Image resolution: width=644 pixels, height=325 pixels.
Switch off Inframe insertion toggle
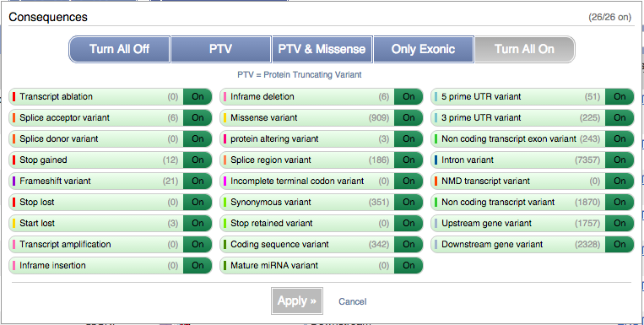(198, 265)
